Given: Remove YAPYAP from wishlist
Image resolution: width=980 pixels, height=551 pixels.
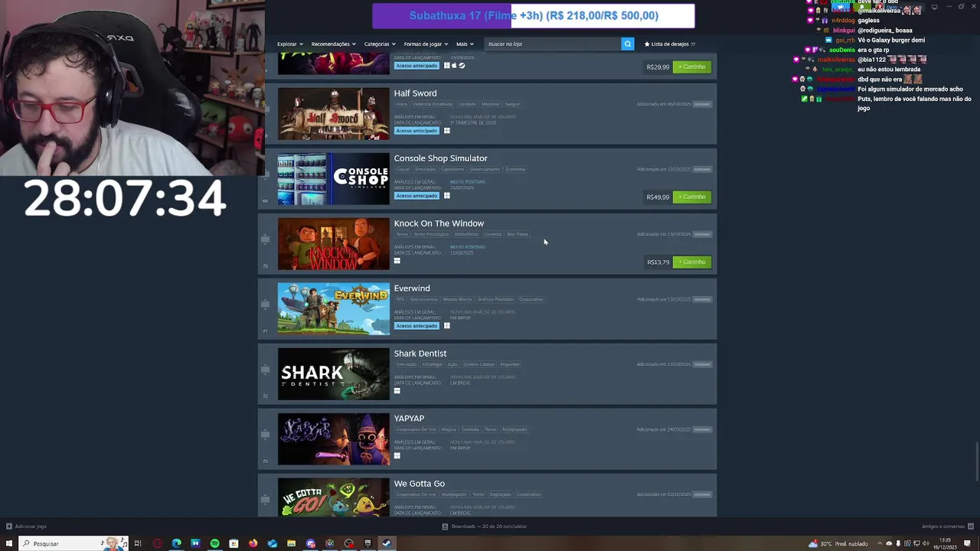Looking at the screenshot, I should [702, 429].
